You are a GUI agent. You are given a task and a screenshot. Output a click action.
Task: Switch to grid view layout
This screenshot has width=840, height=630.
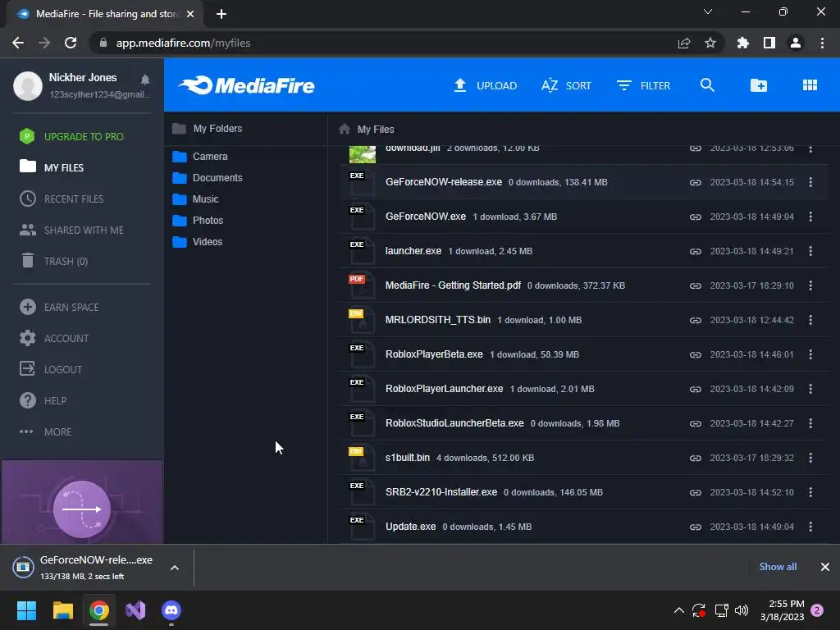(x=810, y=85)
